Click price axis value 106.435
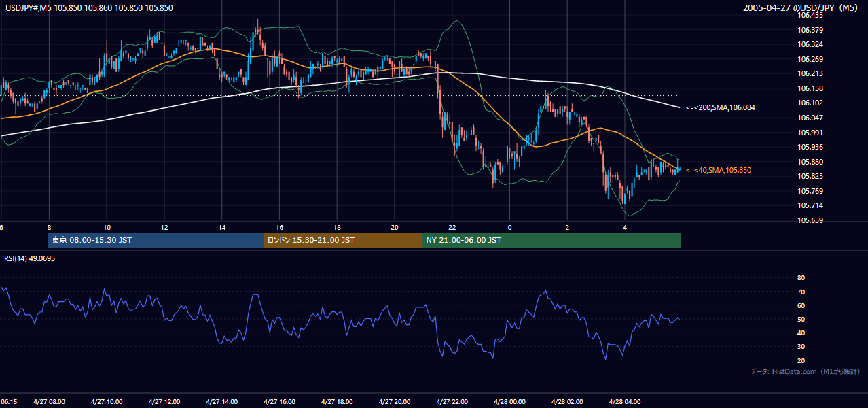868x408 pixels. pos(810,15)
